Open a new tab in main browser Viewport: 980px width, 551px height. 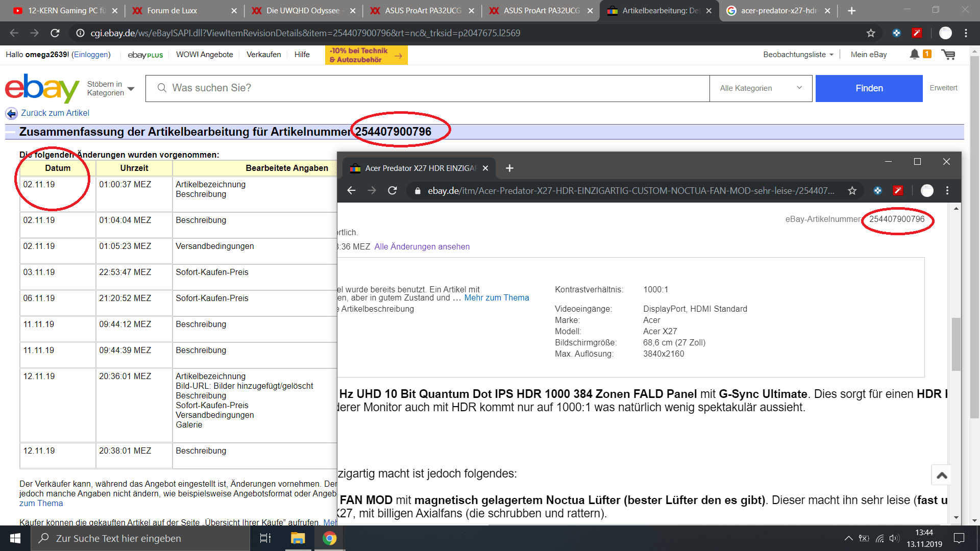pos(851,11)
